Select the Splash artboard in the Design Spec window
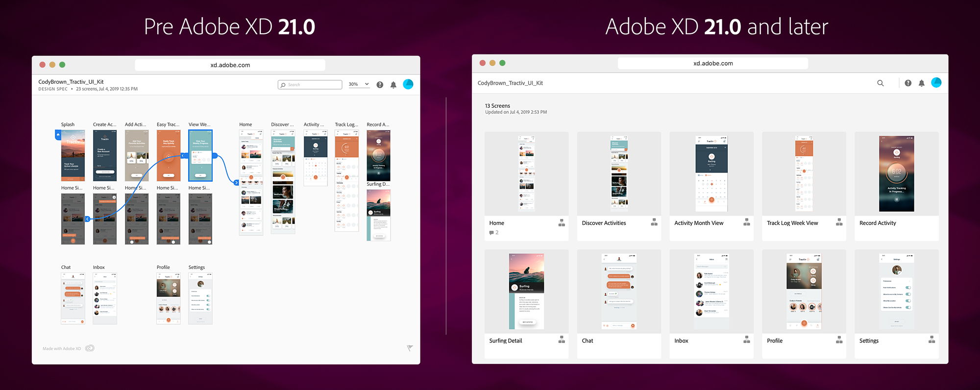This screenshot has width=980, height=390. pos(73,156)
